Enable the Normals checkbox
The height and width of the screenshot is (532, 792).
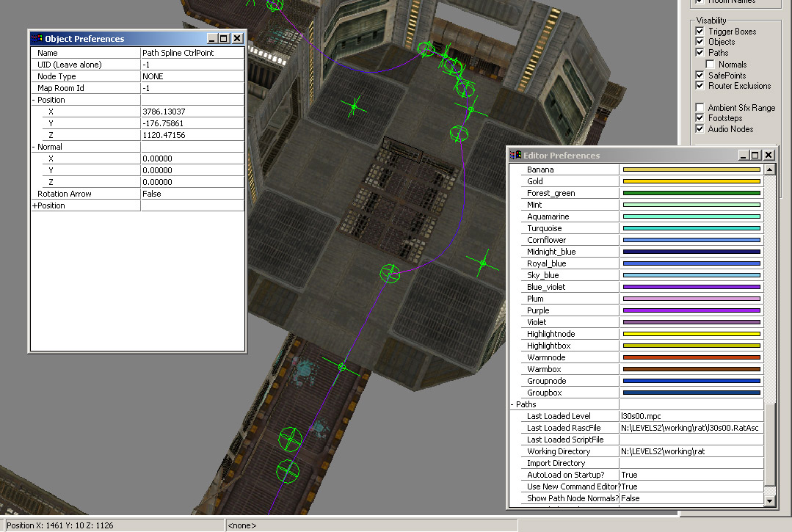pyautogui.click(x=711, y=65)
